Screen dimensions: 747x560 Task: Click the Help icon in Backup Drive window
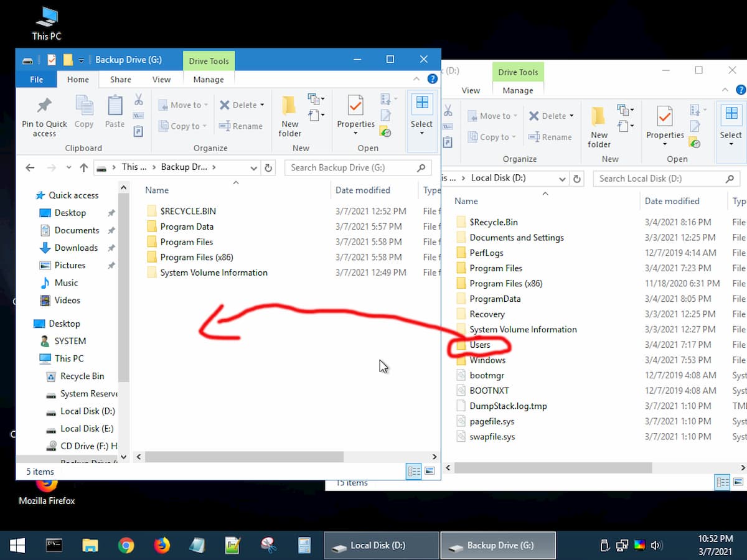(433, 79)
